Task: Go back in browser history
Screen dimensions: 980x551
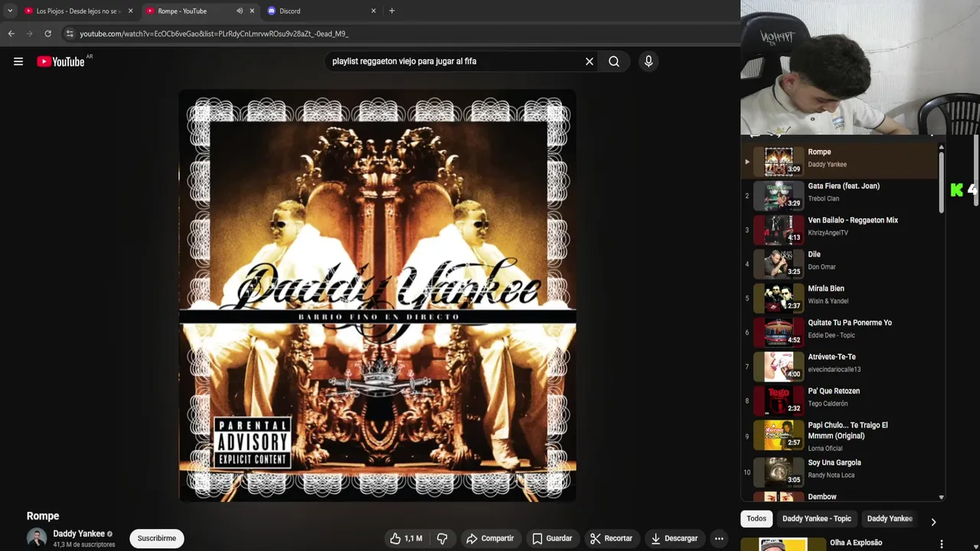Action: click(11, 34)
